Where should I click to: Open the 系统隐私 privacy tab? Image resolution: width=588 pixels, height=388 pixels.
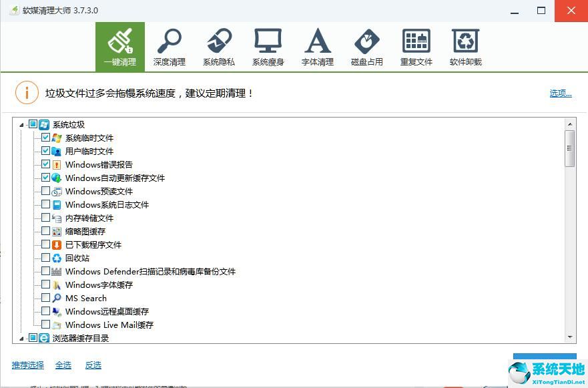[x=219, y=47]
